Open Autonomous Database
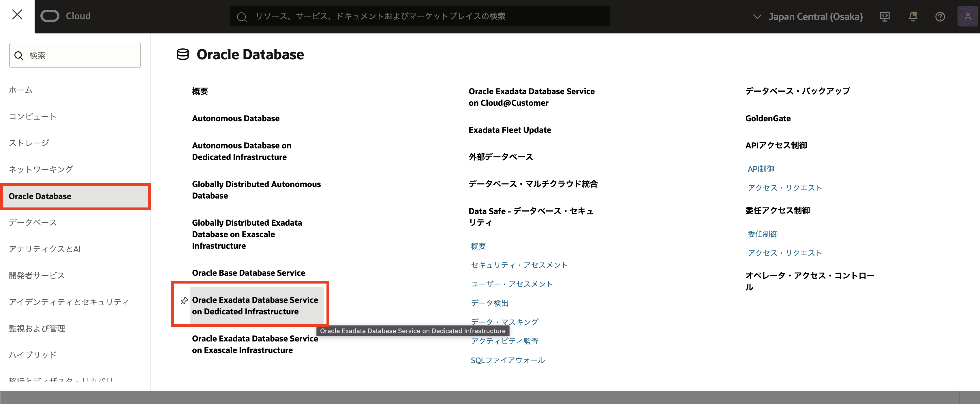980x404 pixels. point(236,118)
